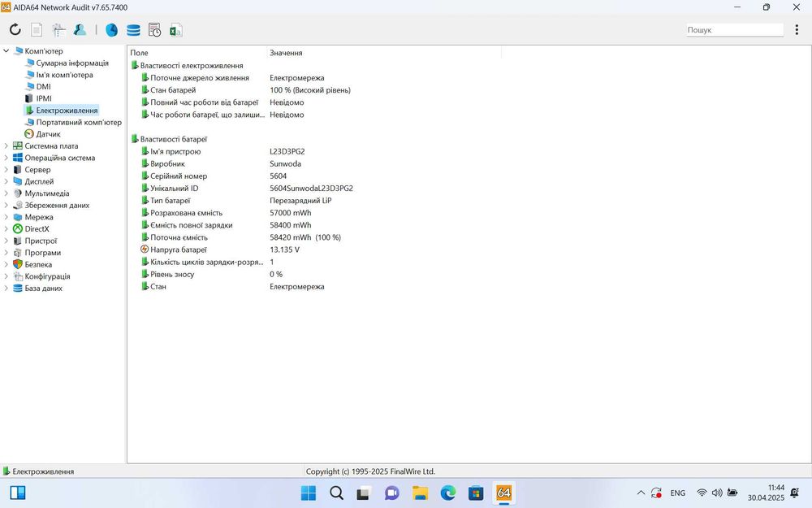Viewport: 812px width, 508px height.
Task: Expand the Пристрої tree node
Action: click(6, 241)
